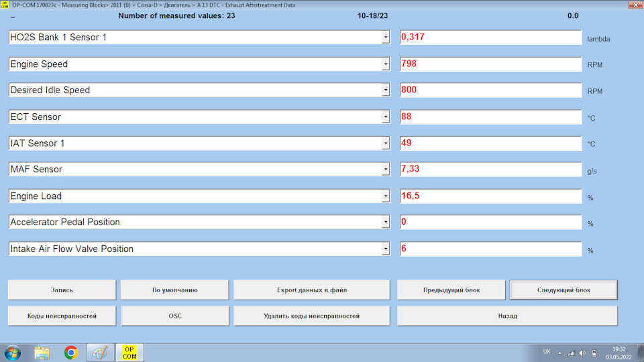Click the Desired Idle Speed value 800
Screen dimensions: 644x362
pos(491,90)
